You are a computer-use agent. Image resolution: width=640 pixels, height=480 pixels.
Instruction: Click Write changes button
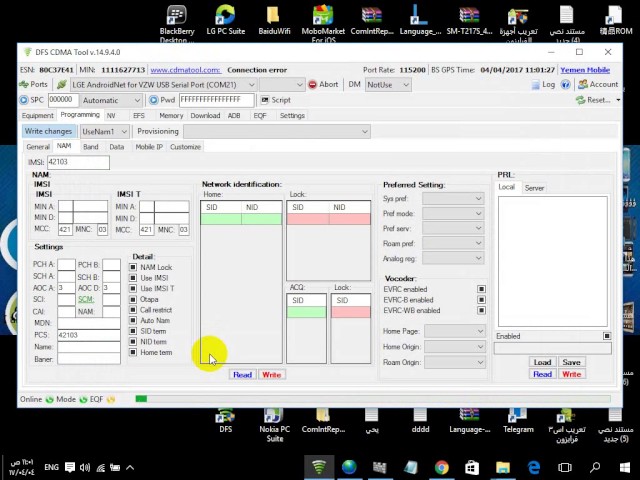pos(48,131)
